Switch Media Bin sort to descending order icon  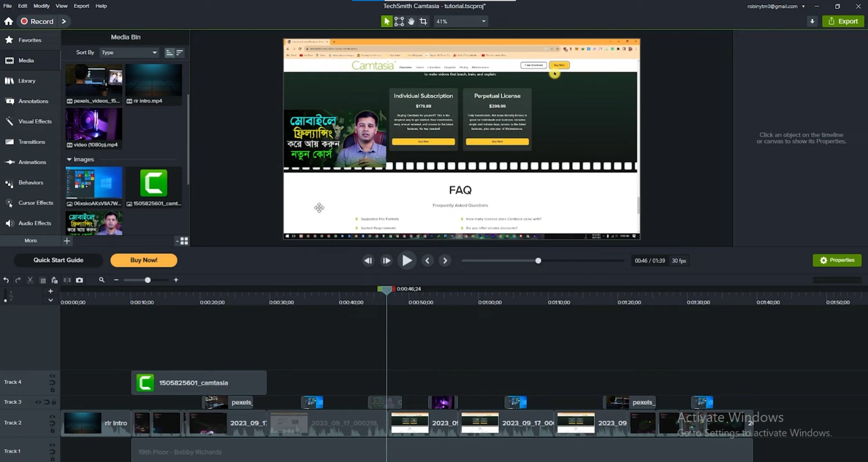180,53
